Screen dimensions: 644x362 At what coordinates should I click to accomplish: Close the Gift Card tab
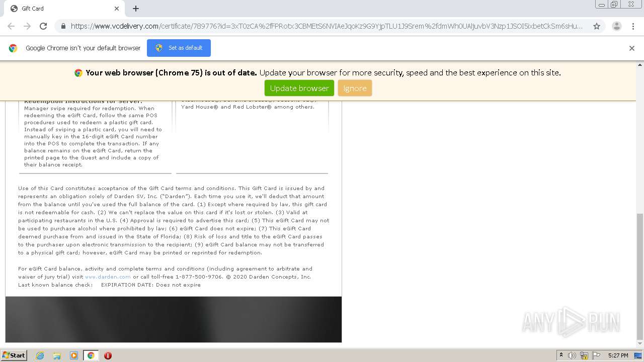click(117, 9)
